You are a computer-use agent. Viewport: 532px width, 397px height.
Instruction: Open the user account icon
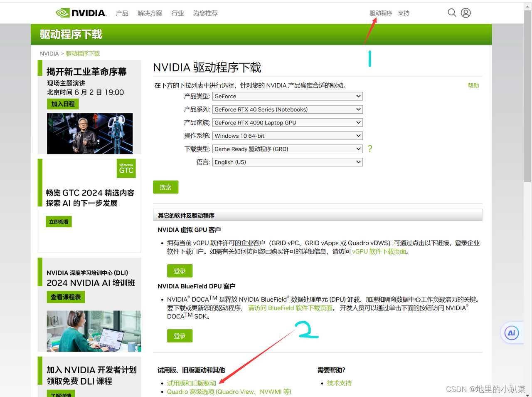coord(466,13)
